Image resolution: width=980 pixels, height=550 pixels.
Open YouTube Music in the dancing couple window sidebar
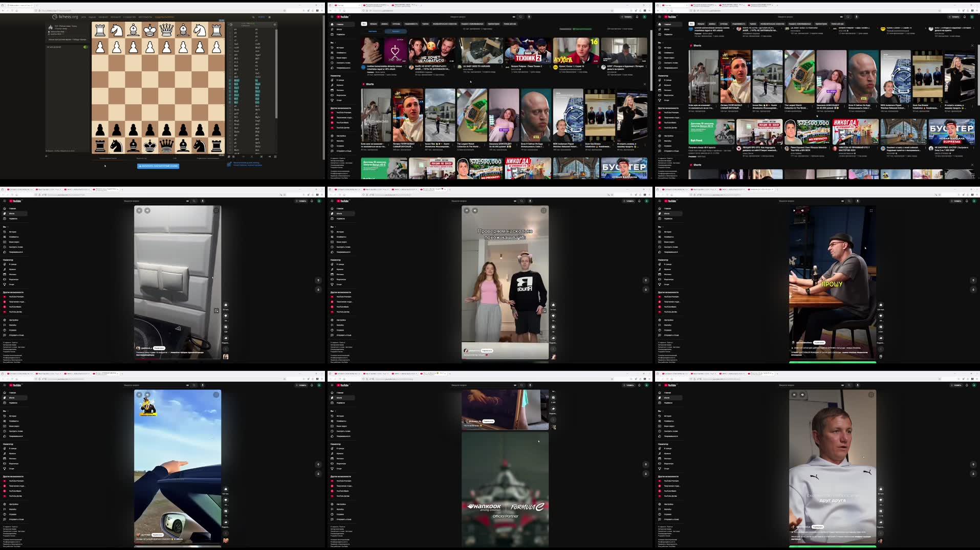pyautogui.click(x=343, y=306)
